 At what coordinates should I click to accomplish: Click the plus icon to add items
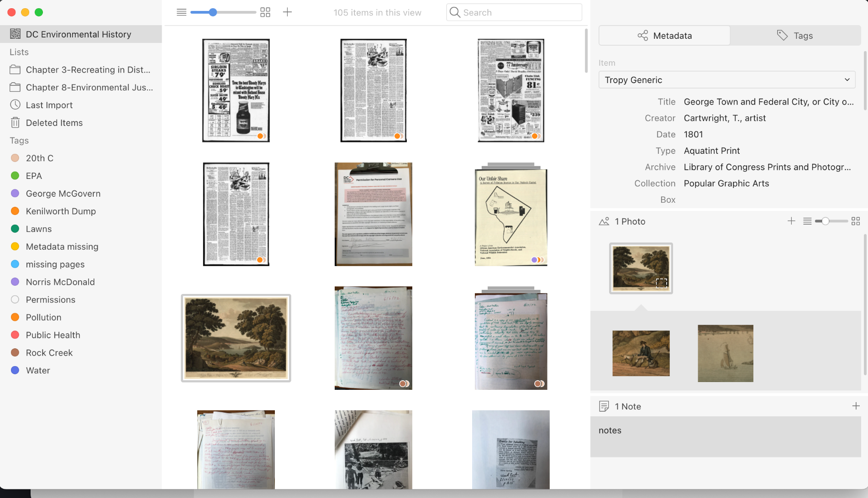287,12
